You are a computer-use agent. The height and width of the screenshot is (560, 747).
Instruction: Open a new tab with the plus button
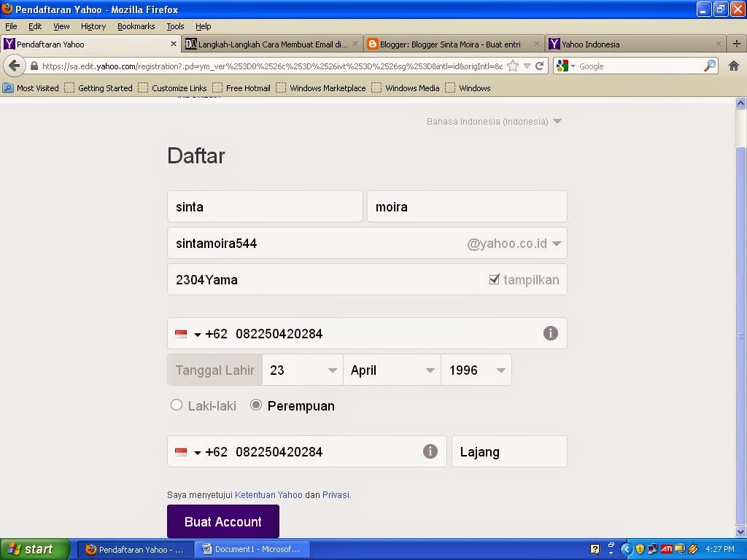pos(737,44)
